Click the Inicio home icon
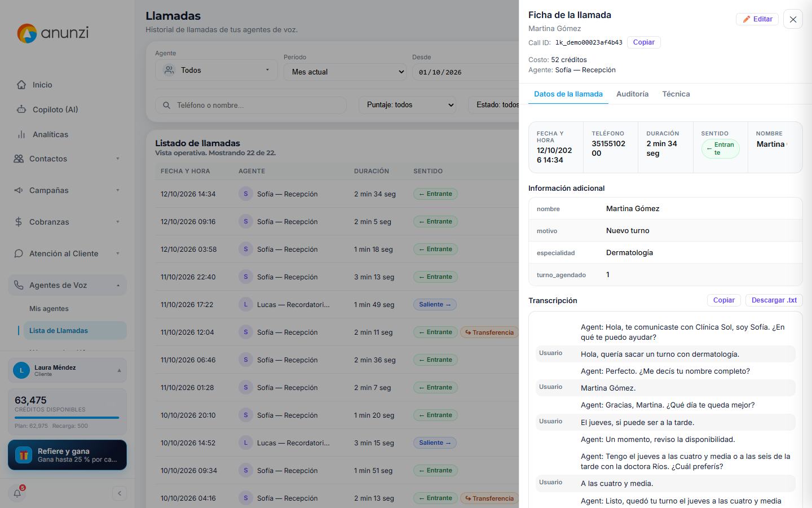Screen dimensions: 812x508 (21, 85)
